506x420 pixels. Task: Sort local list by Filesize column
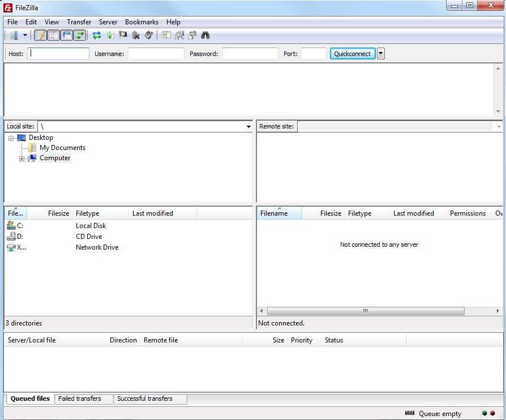[x=49, y=213]
